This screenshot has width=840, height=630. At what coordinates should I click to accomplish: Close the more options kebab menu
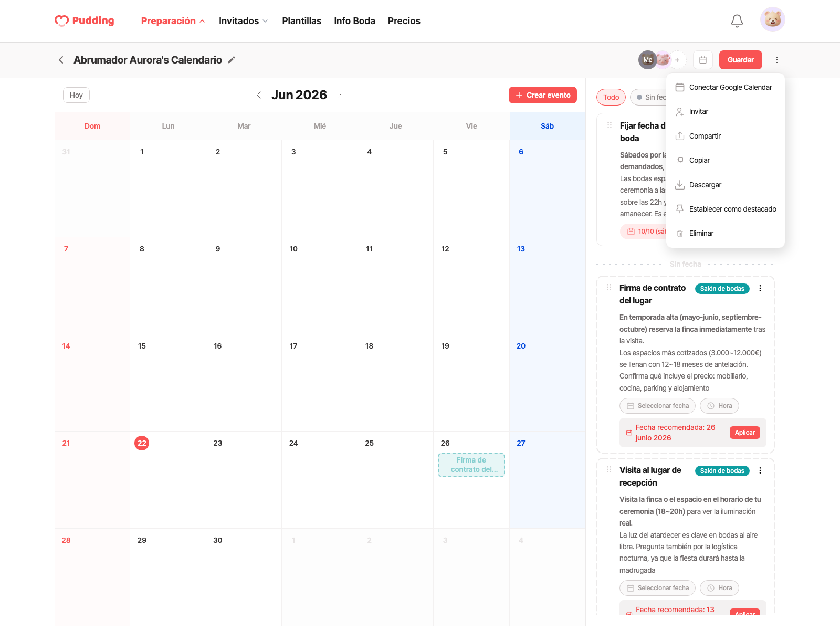pyautogui.click(x=777, y=60)
